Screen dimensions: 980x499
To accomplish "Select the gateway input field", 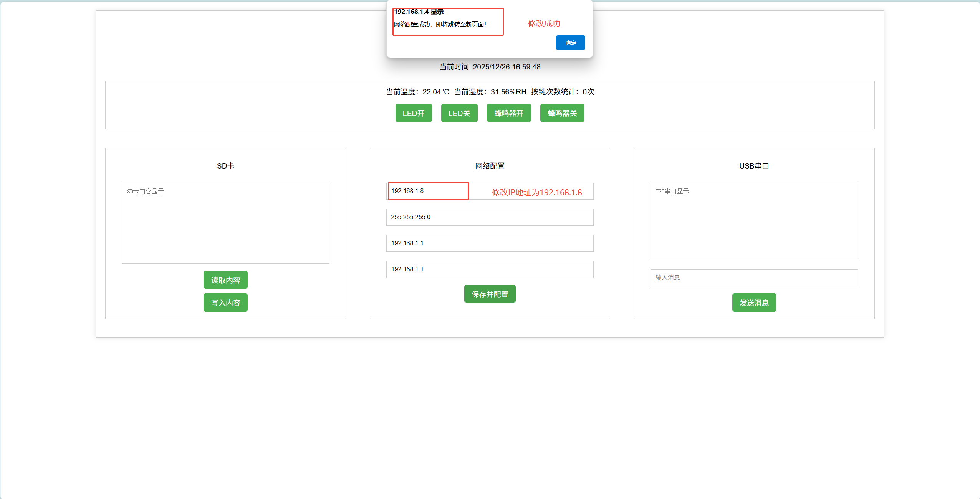I will [x=490, y=243].
